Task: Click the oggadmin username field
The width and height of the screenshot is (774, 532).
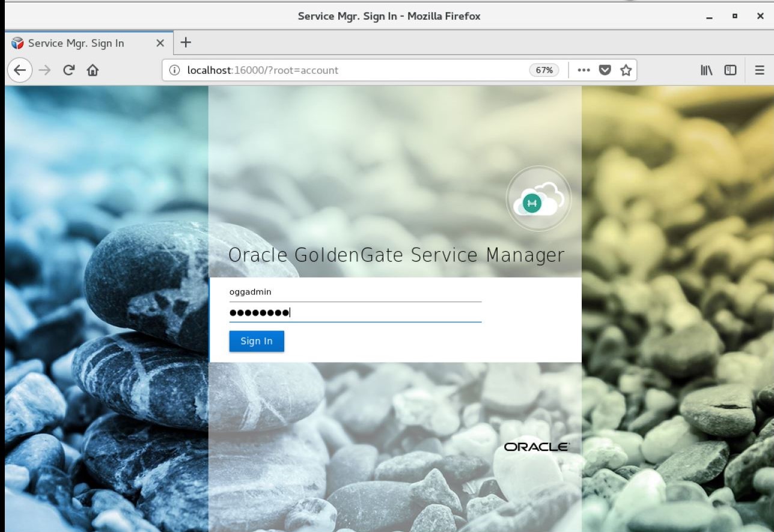Action: (355, 292)
